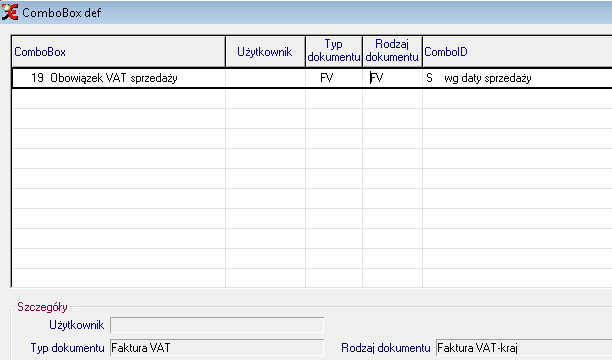612x360 pixels.
Task: Click the FV cell under Rodzaj dokumentu
Action: click(x=393, y=78)
